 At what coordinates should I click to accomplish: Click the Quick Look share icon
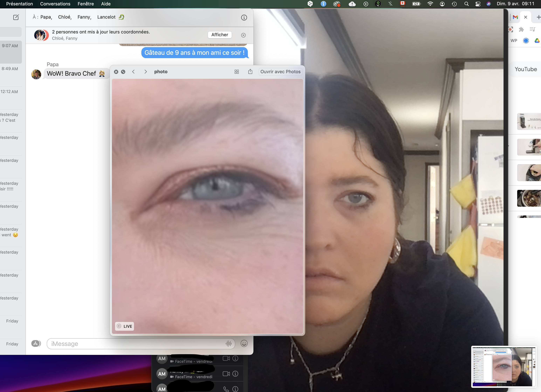pos(250,72)
